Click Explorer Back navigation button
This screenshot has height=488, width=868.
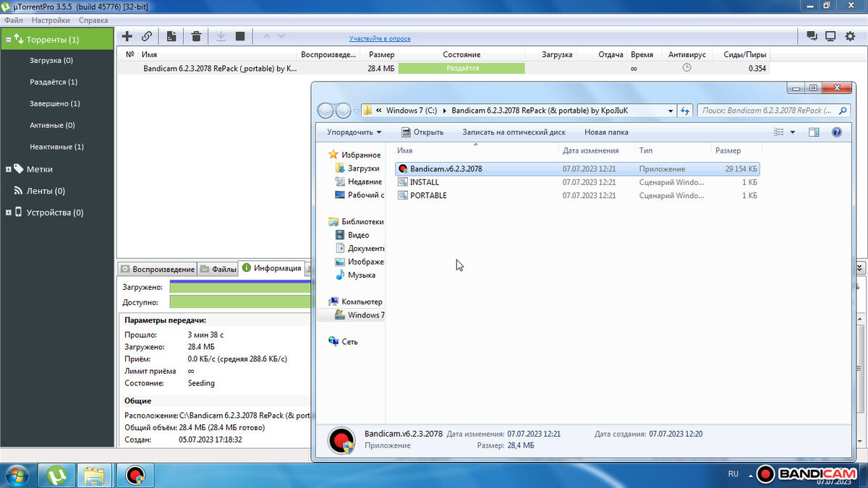tap(325, 111)
